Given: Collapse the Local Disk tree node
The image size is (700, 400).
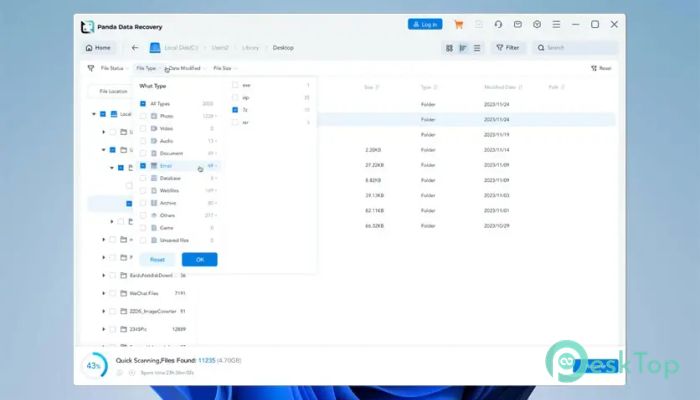Looking at the screenshot, I should pyautogui.click(x=94, y=114).
